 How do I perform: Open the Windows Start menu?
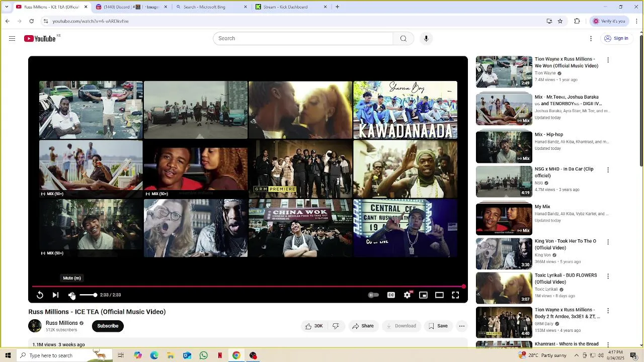8,355
